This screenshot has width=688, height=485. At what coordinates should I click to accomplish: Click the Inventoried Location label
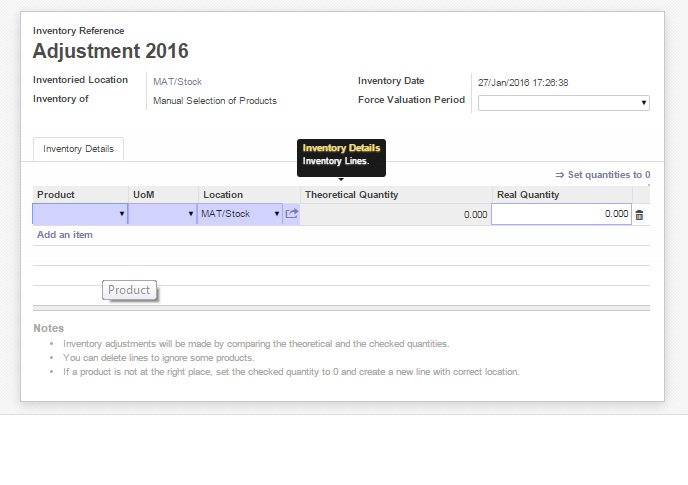coord(80,80)
